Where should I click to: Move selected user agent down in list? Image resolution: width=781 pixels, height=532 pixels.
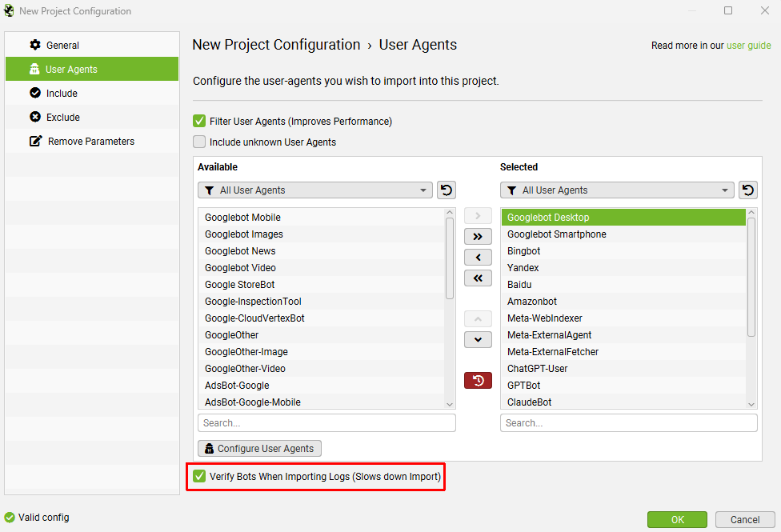tap(478, 339)
